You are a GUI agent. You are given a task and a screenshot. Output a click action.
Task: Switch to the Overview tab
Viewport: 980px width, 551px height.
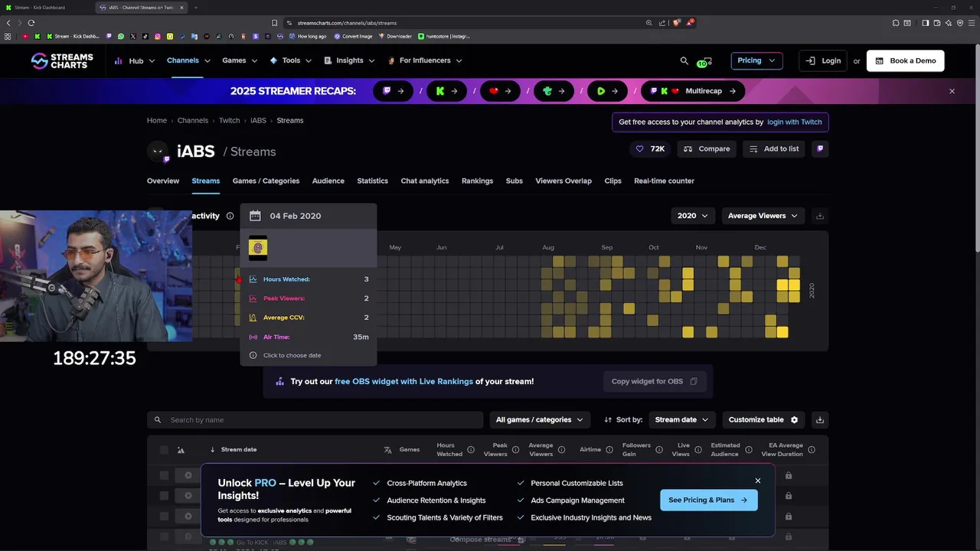tap(163, 181)
